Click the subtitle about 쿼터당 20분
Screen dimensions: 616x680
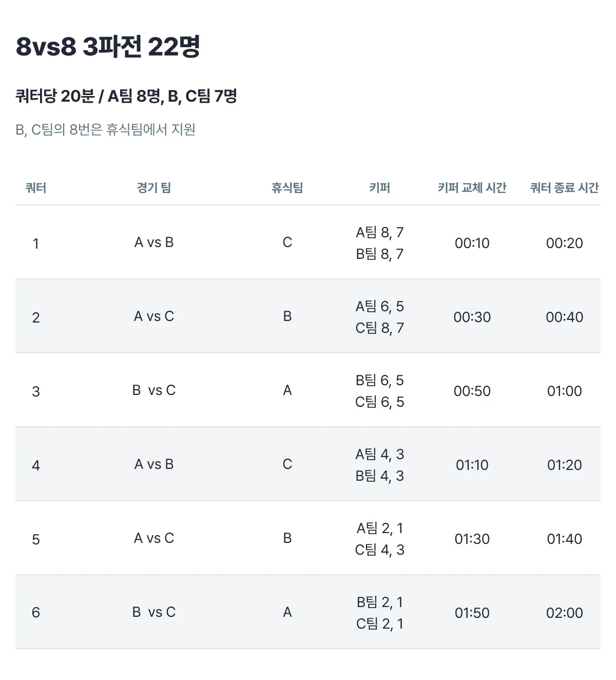coord(126,96)
